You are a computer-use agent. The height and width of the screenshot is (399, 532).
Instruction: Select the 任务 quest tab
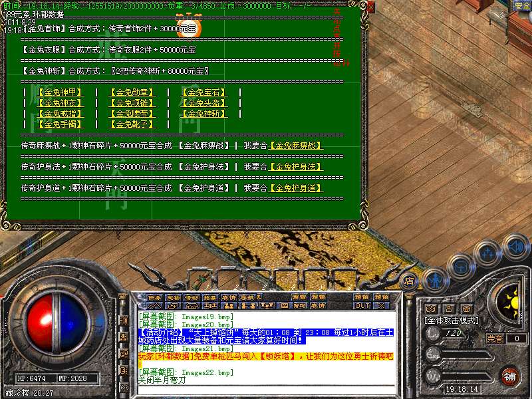click(154, 297)
